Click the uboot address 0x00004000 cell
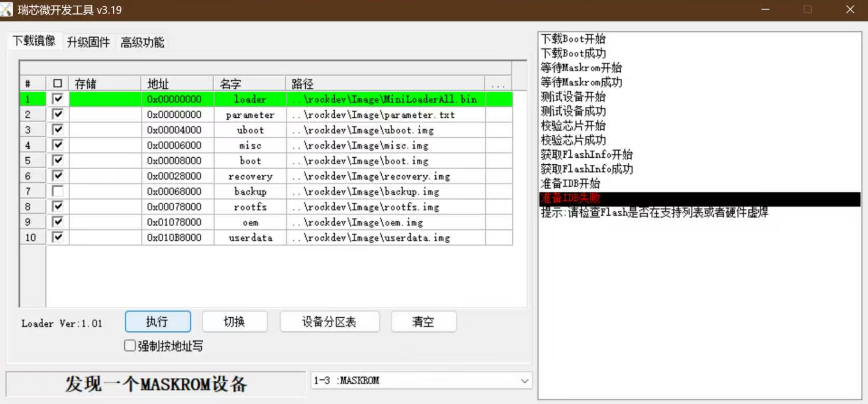The height and width of the screenshot is (404, 868). coord(174,130)
